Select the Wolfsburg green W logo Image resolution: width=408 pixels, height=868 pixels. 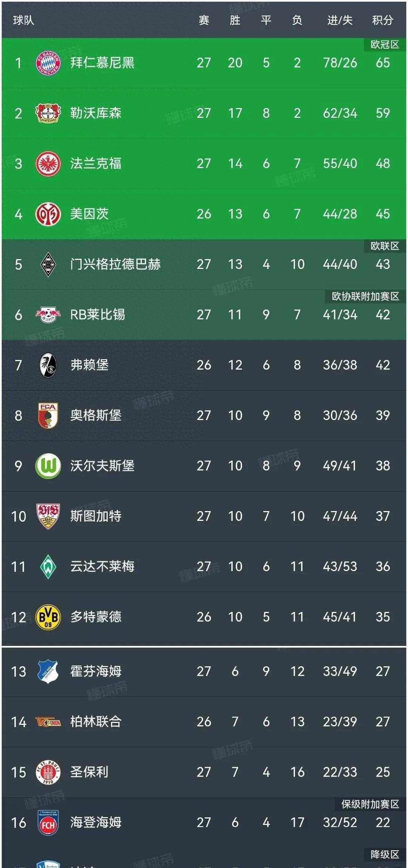pos(48,466)
